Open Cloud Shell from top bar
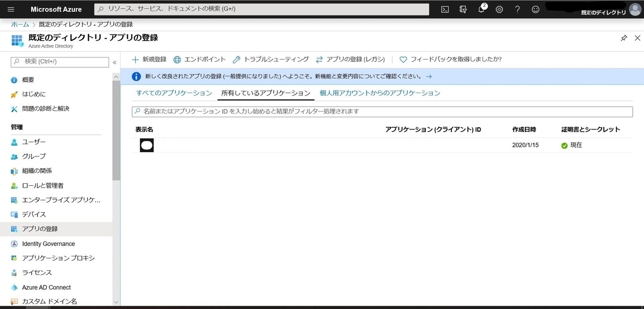This screenshot has height=309, width=644. [445, 9]
